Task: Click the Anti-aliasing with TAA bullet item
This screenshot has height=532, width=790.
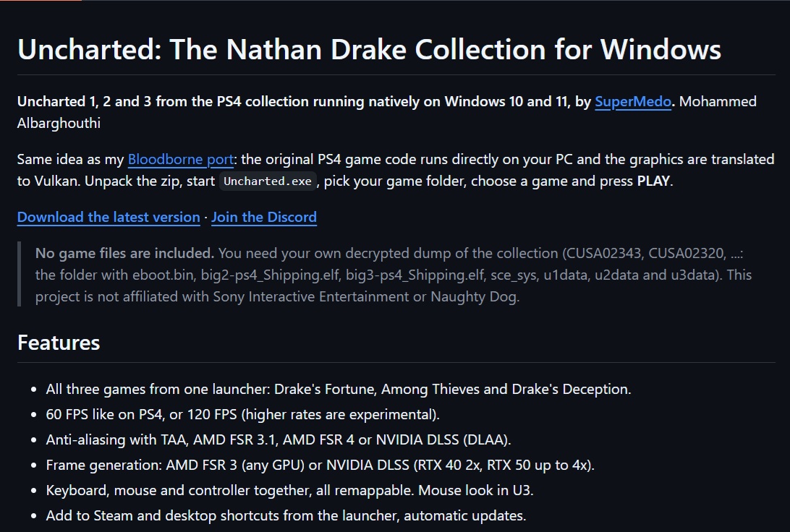Action: [279, 440]
